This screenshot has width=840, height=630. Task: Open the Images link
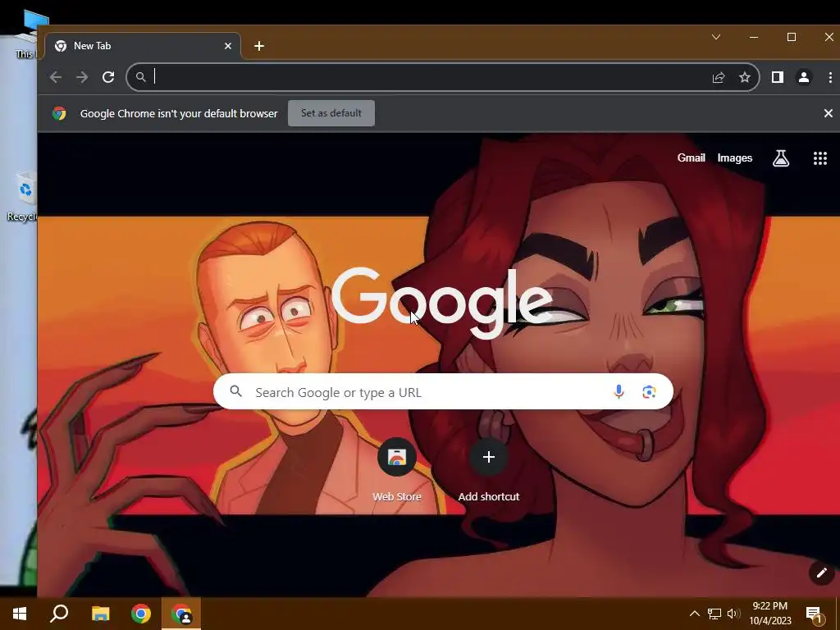[x=734, y=158]
